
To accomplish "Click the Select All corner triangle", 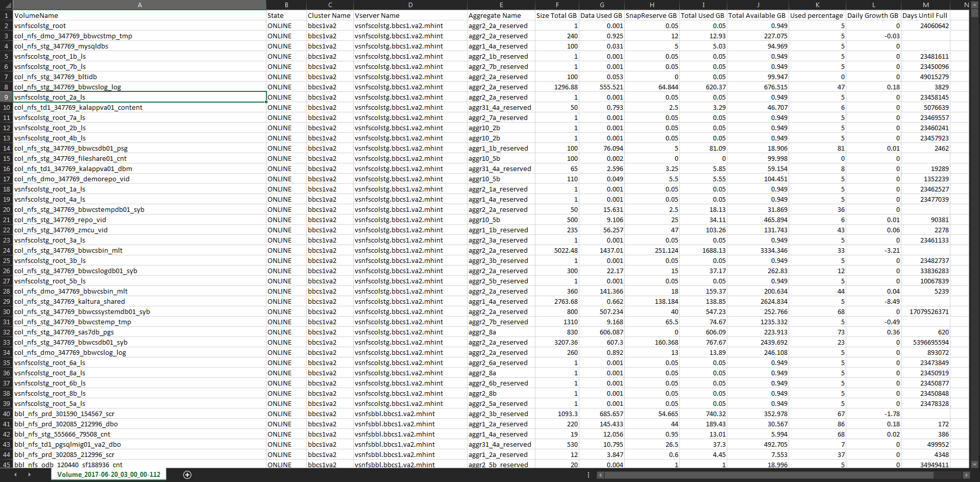I will (6, 5).
